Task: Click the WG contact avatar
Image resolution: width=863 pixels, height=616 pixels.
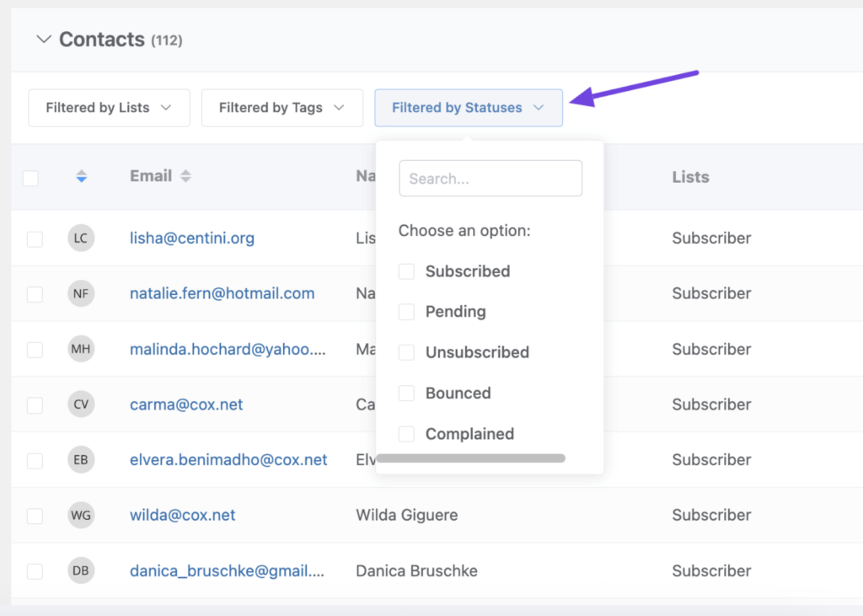Action: [81, 515]
